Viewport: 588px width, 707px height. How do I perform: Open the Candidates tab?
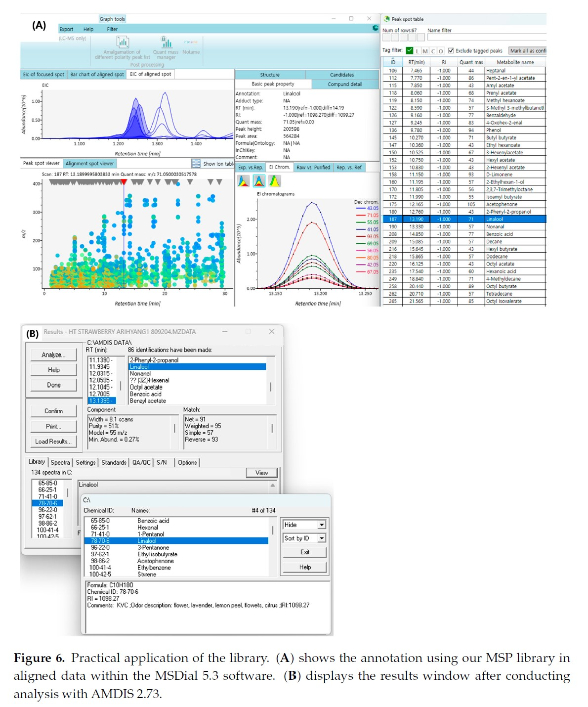tap(342, 75)
